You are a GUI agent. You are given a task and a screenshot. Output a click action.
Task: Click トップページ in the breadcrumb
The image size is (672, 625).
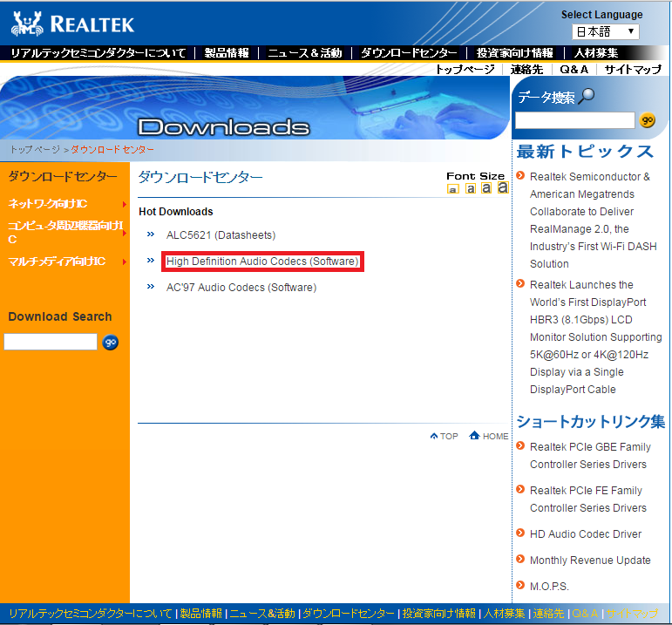pos(35,150)
